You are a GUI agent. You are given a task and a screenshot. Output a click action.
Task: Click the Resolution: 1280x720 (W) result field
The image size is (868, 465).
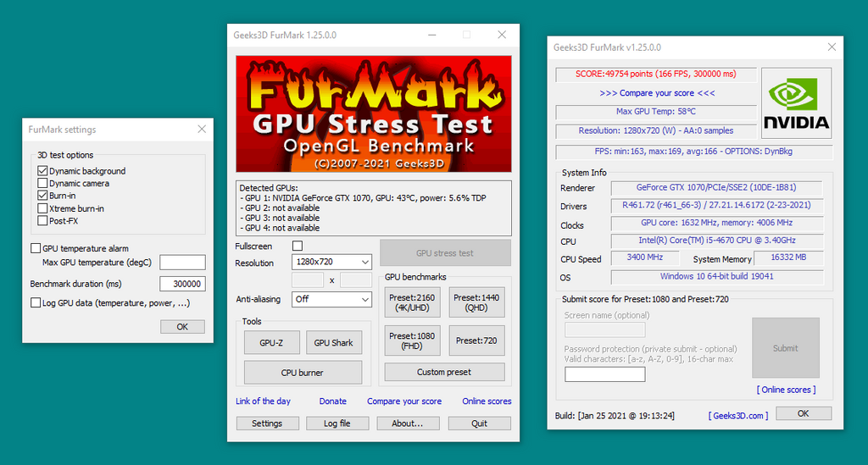656,131
